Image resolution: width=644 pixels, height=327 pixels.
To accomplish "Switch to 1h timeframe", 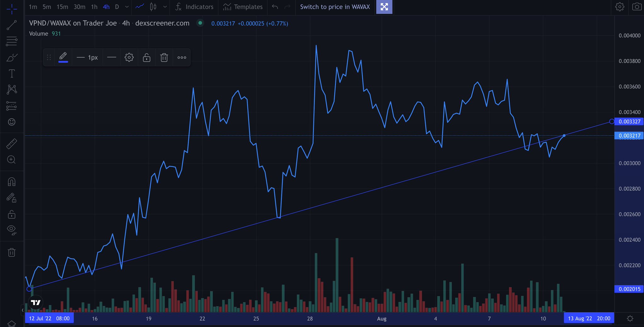I will coord(94,7).
